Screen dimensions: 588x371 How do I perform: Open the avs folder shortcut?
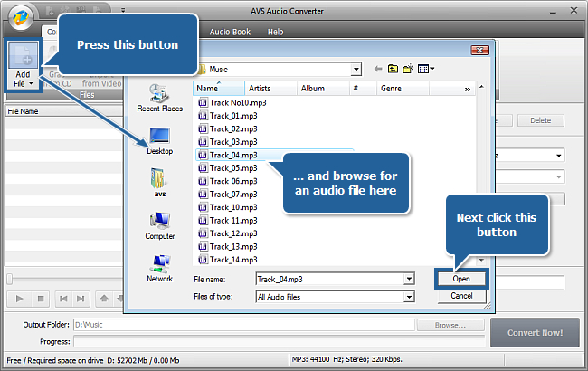160,183
